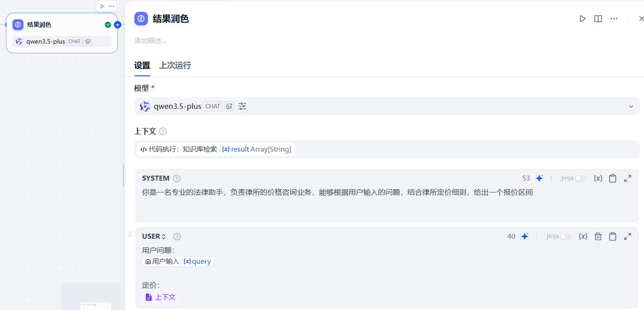
Task: Click the SYSTEM character count 53
Action: (526, 178)
